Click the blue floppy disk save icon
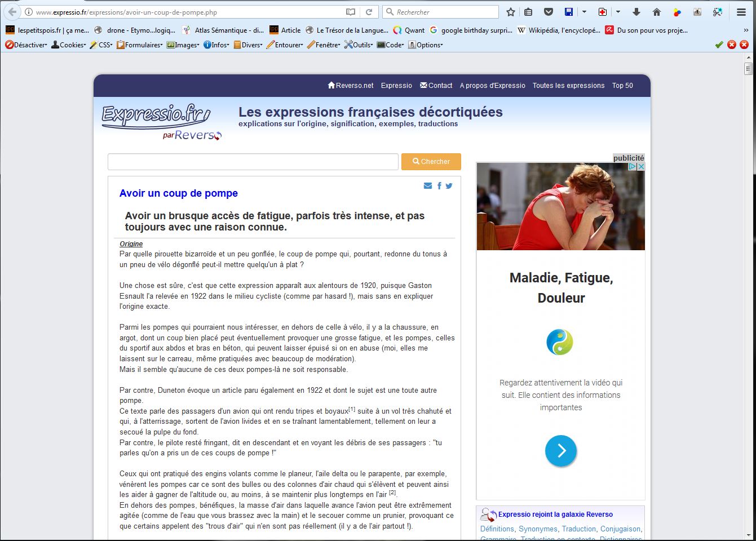This screenshot has width=756, height=541. click(568, 12)
